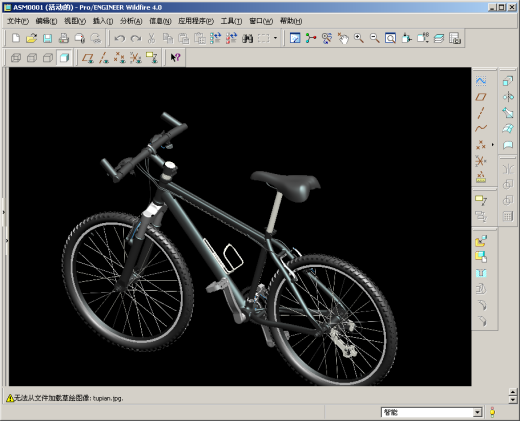Viewport: 520px width, 421px height.
Task: Paste using the clipboard Paste icon
Action: coord(183,38)
